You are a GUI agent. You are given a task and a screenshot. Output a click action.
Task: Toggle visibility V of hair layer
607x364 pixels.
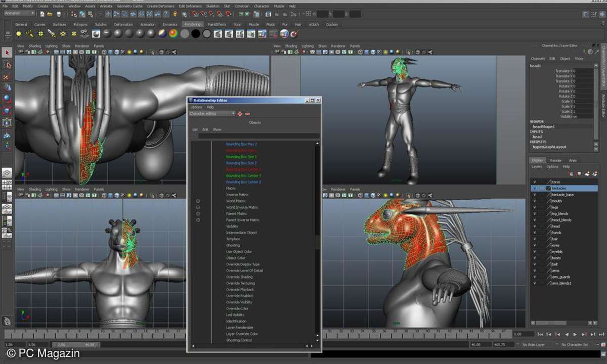pyautogui.click(x=534, y=239)
